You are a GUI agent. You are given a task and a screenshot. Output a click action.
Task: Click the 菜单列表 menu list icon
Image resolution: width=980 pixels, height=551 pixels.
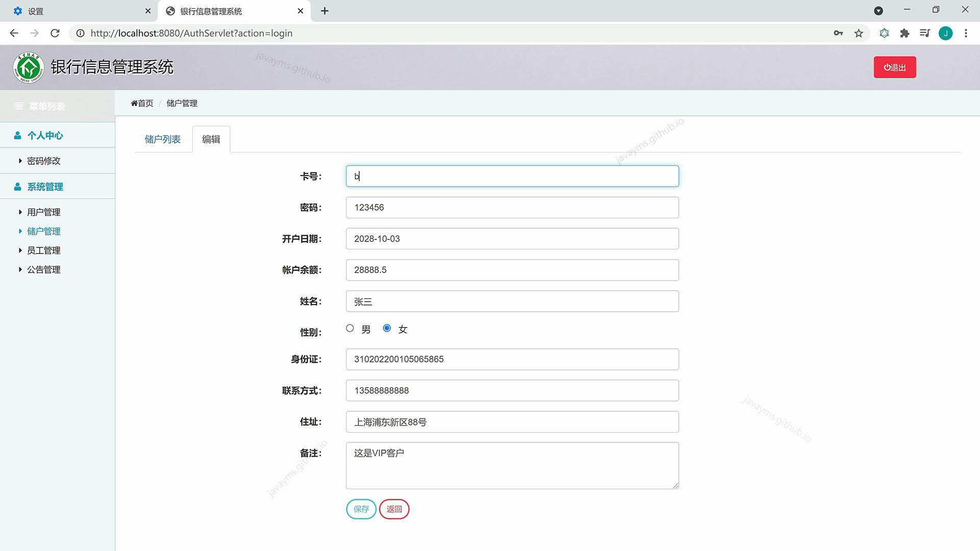tap(18, 106)
